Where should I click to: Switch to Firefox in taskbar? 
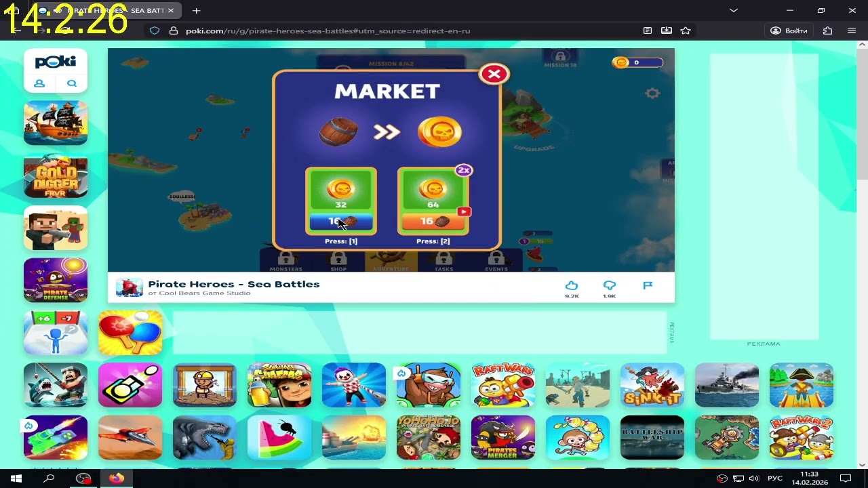117,479
